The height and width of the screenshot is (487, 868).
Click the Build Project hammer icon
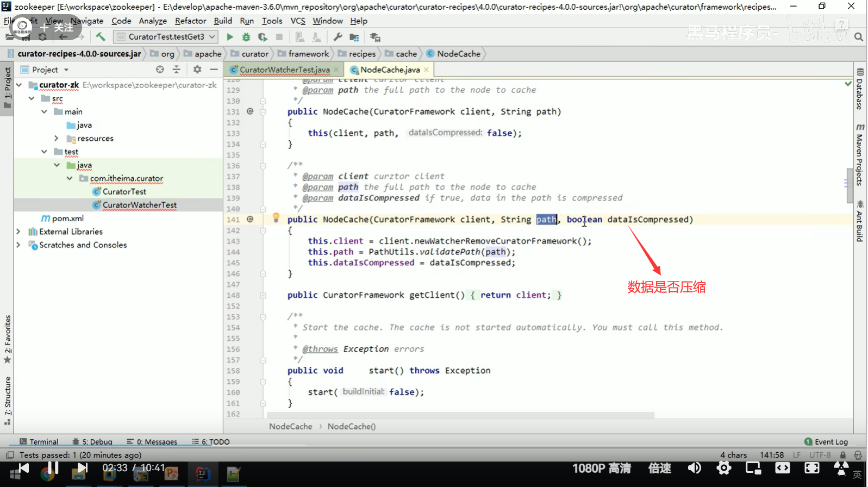(101, 37)
